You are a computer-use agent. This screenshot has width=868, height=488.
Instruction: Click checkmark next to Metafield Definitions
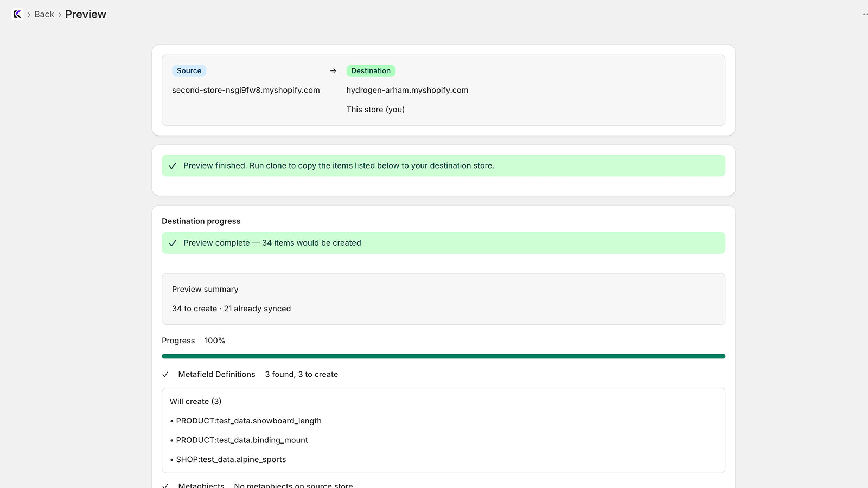coord(165,375)
